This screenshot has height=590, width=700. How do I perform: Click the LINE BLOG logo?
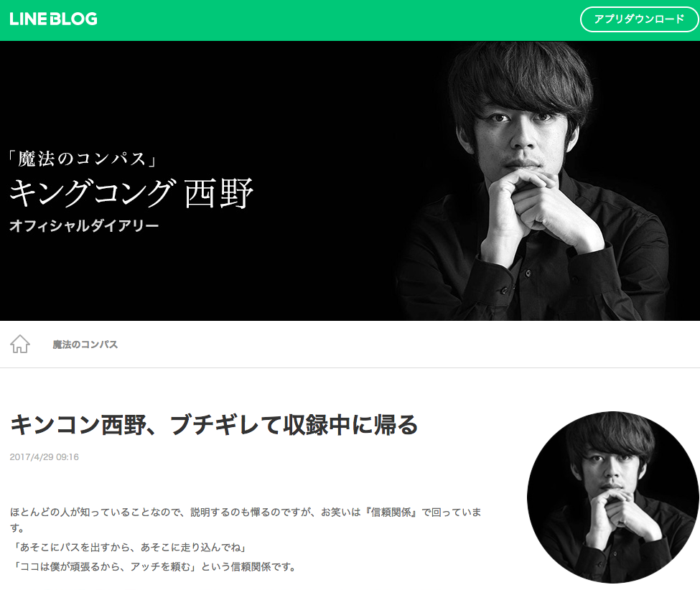tap(53, 19)
